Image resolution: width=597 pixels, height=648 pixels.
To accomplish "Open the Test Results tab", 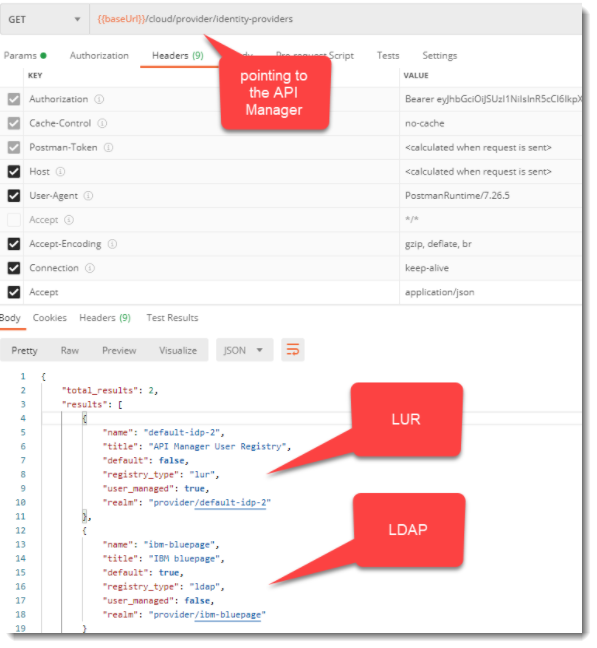I will click(x=172, y=318).
